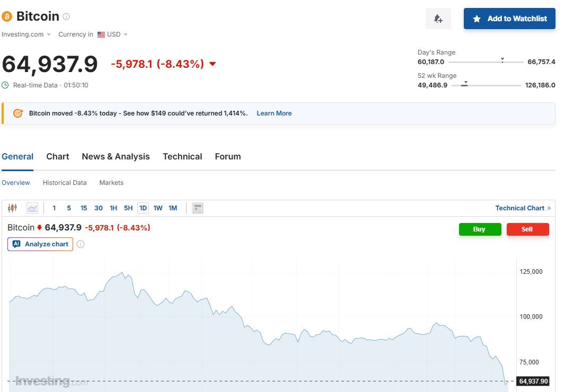573x392 pixels.
Task: Click the create alert bell icon
Action: [x=438, y=19]
